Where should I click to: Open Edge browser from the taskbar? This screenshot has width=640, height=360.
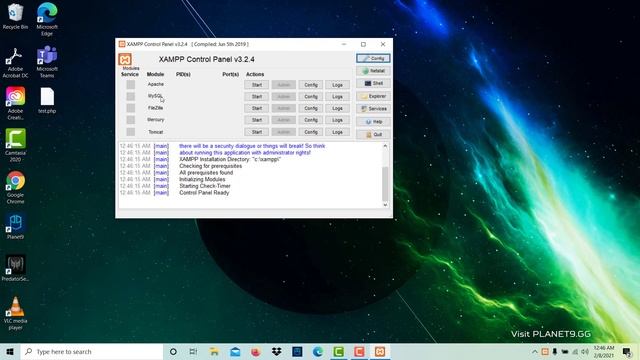pos(318,351)
